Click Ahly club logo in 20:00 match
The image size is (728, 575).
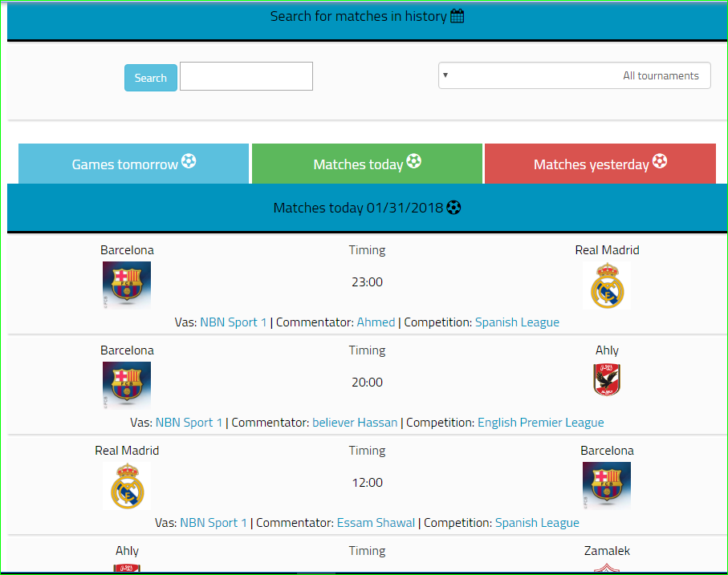[607, 380]
